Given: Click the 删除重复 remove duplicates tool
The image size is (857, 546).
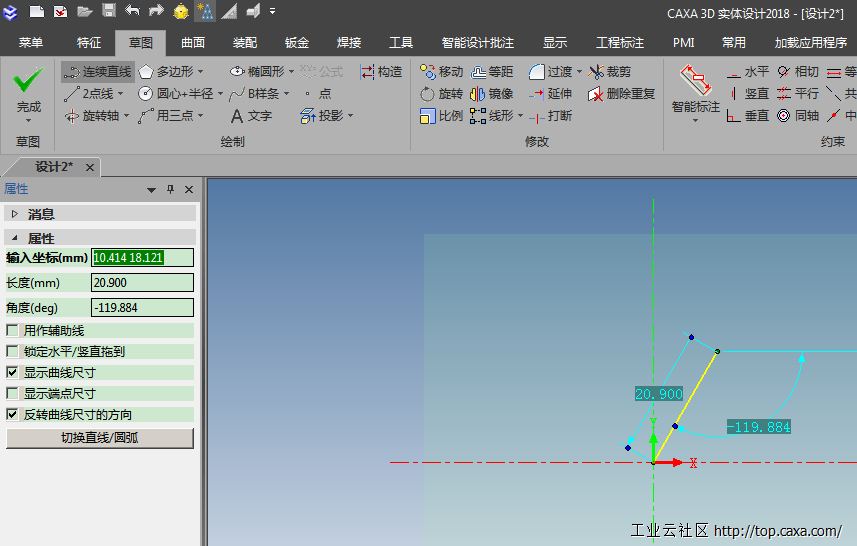Looking at the screenshot, I should [621, 94].
